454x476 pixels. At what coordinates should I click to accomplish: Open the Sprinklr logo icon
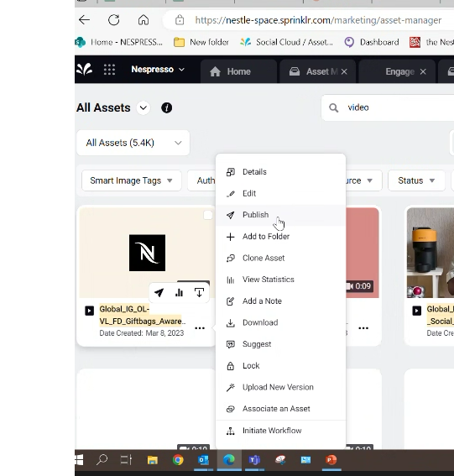point(84,69)
